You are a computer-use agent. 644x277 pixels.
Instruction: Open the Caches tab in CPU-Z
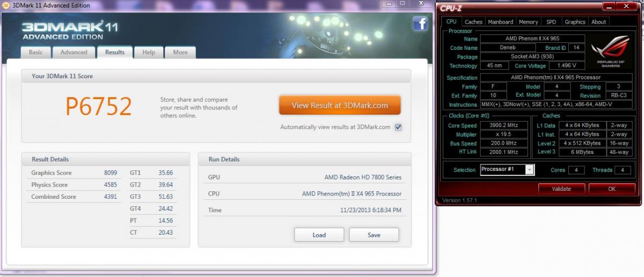coord(473,22)
